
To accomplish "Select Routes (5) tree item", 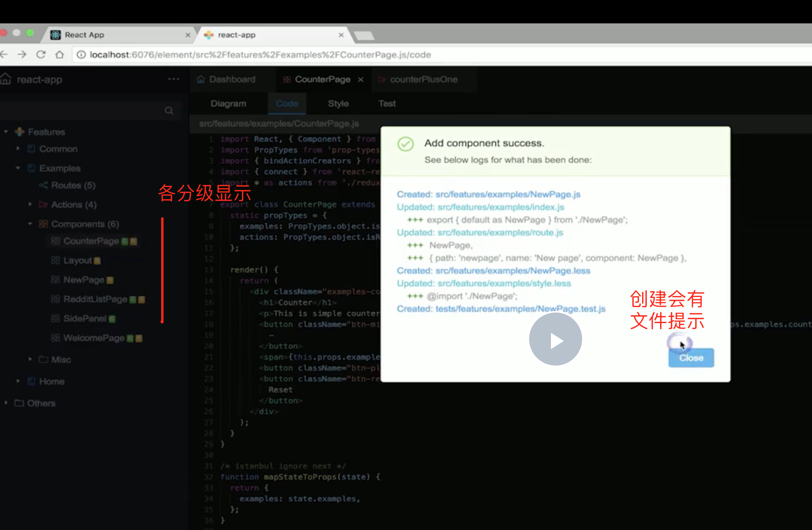I will [x=73, y=185].
